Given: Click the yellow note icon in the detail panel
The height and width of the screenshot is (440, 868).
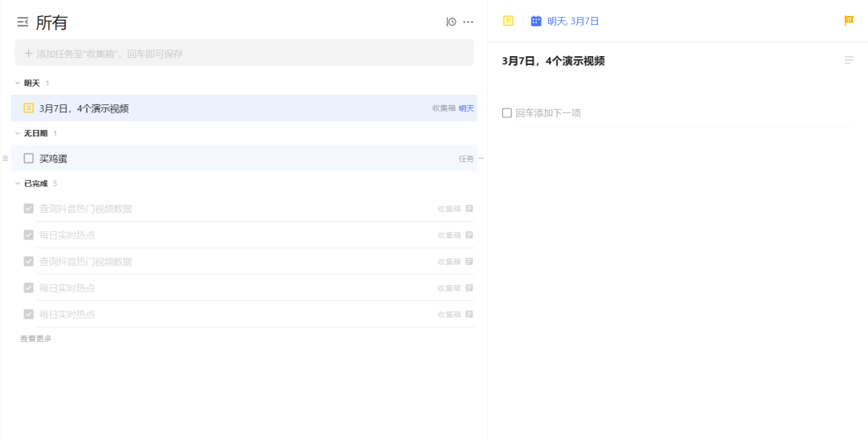Looking at the screenshot, I should [508, 21].
